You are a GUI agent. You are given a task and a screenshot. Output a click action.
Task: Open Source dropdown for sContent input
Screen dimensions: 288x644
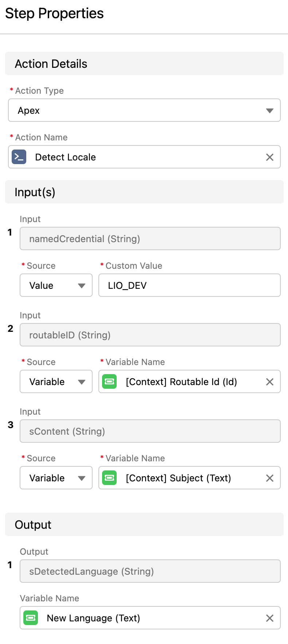click(56, 478)
